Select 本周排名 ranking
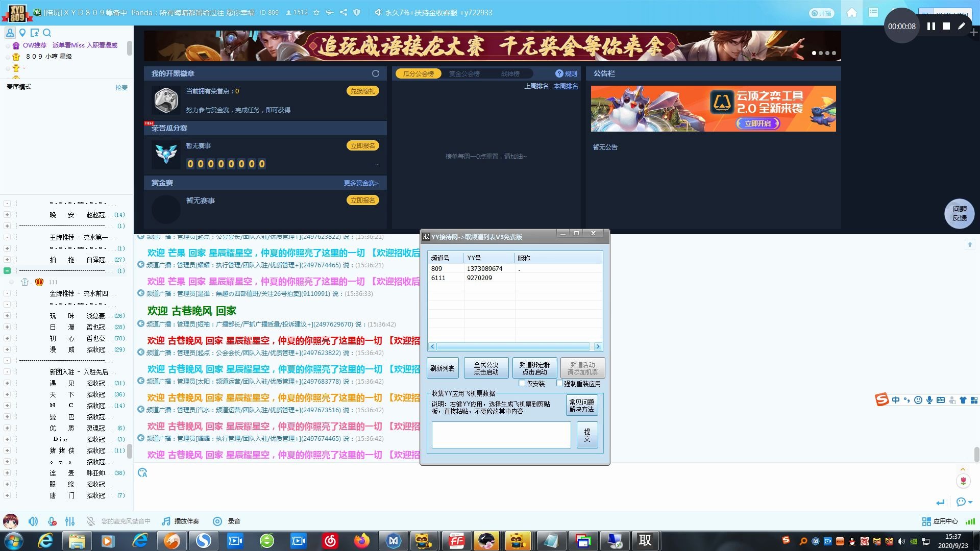Image resolution: width=980 pixels, height=551 pixels. (x=566, y=86)
